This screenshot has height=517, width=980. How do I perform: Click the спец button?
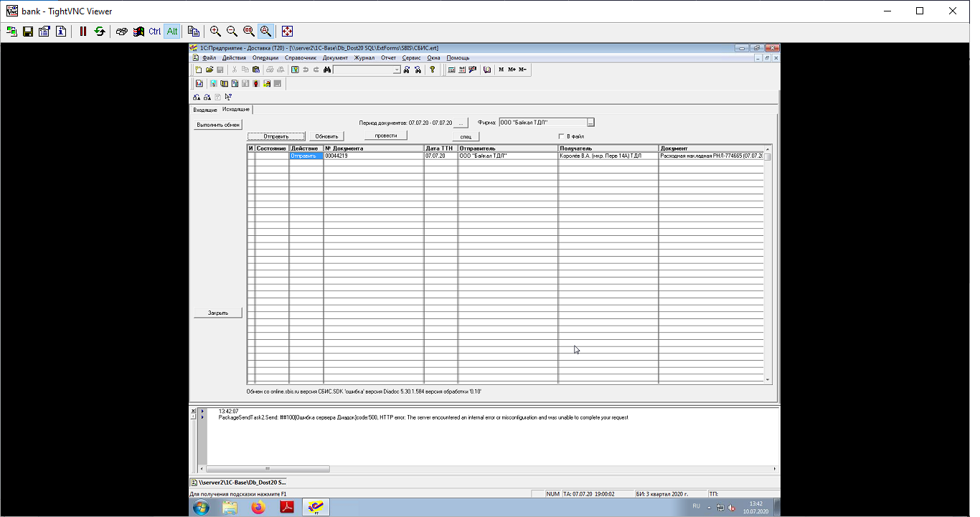tap(466, 136)
